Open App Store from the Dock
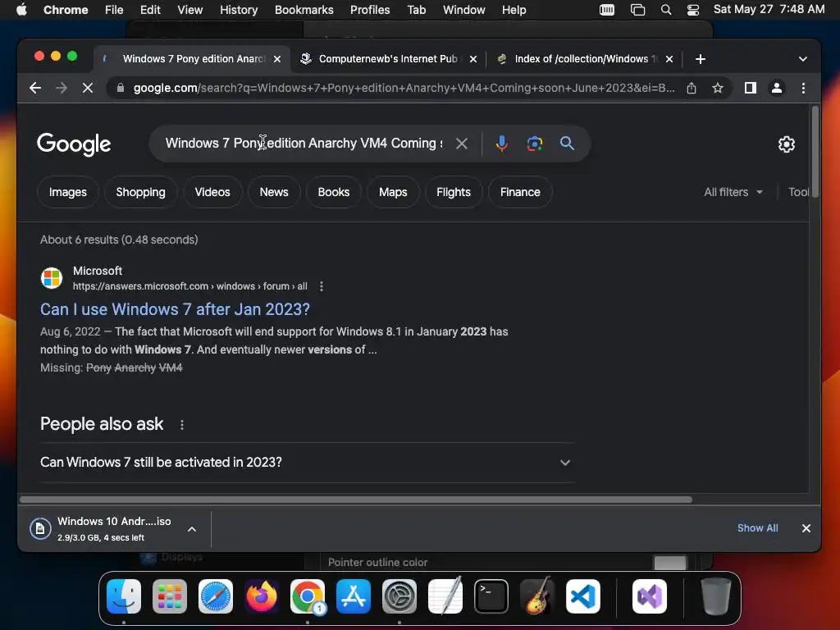840x630 pixels. click(354, 596)
